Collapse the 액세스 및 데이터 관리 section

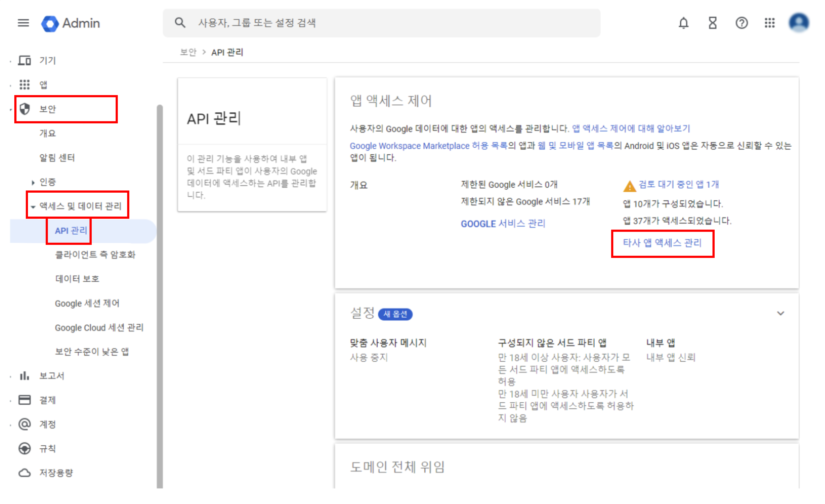(x=33, y=207)
